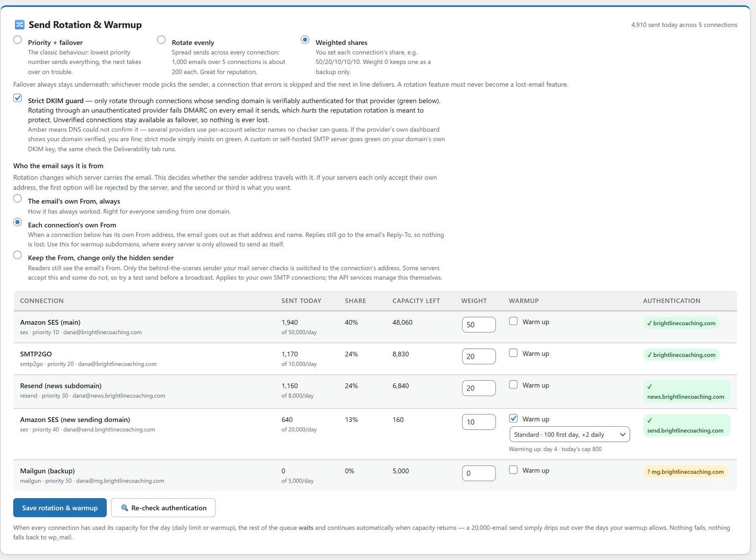Check Warm up for Mailgun (backup)
The width and height of the screenshot is (756, 560).
tap(513, 470)
